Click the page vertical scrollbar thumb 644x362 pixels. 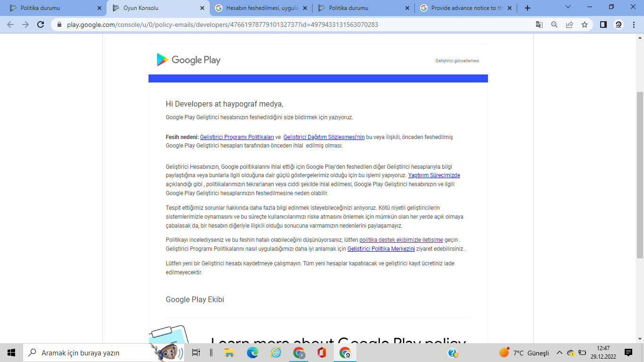point(640,174)
